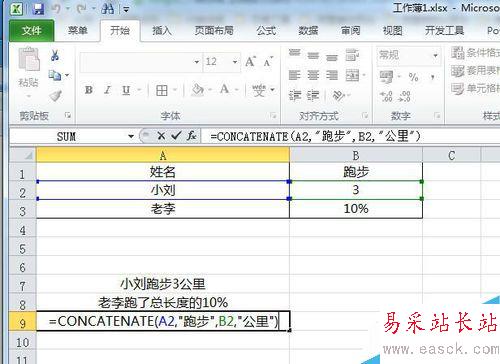Toggle Underline formatting
500x364 pixels.
[x=126, y=90]
